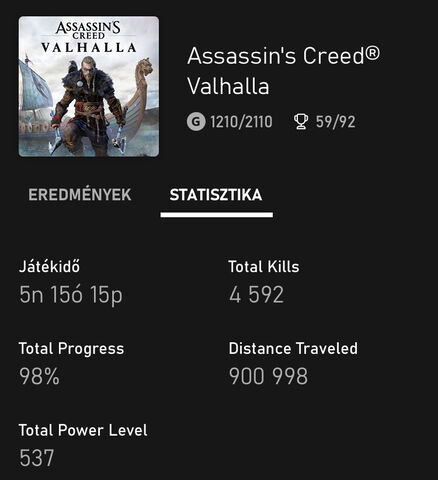
Task: Click the 59/92 achievements count
Action: pos(335,122)
